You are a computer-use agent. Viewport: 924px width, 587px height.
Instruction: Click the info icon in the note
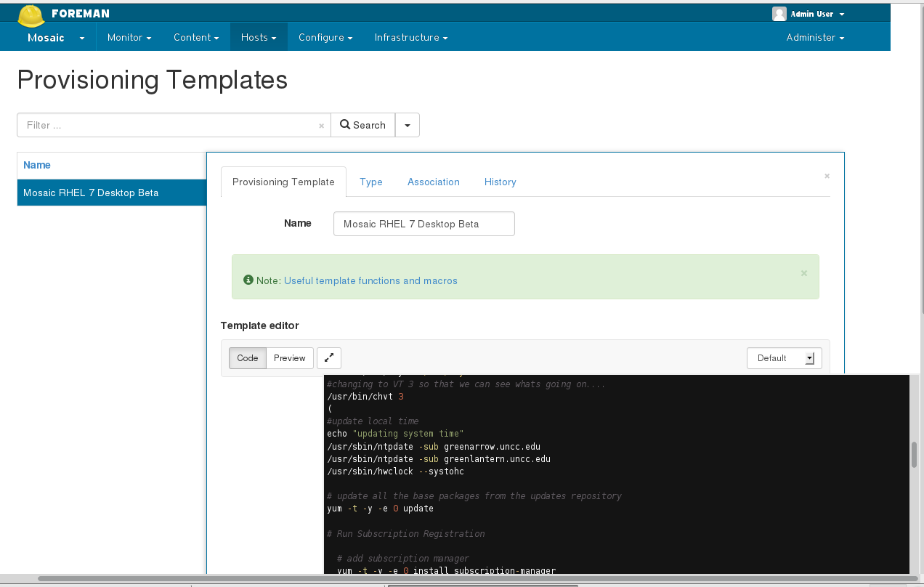(x=248, y=280)
